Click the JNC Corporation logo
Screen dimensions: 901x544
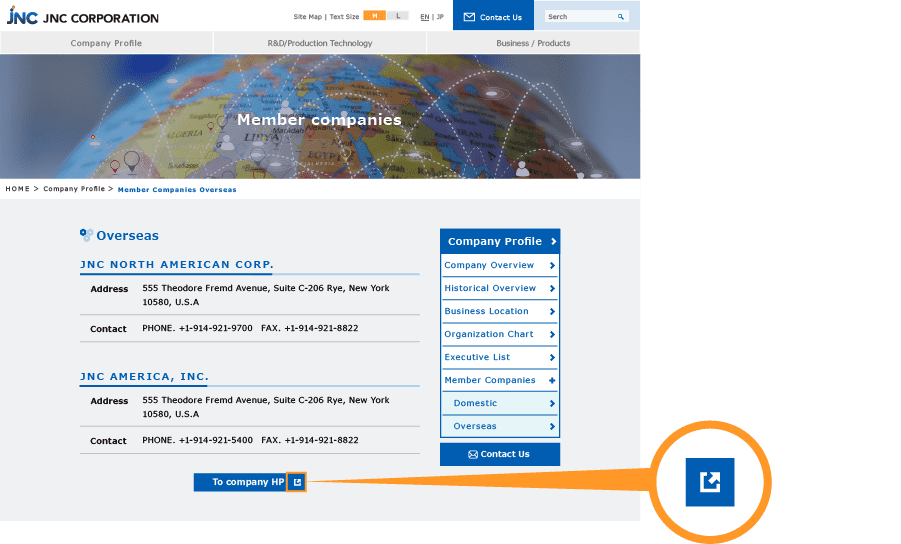[82, 16]
